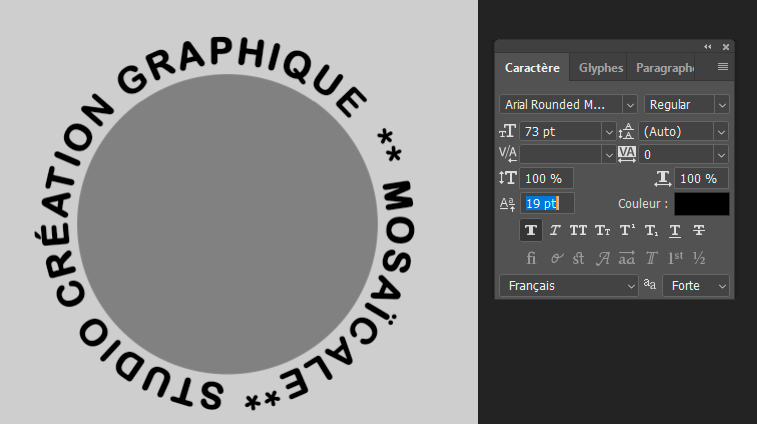
Task: Click the 19 pt baseline shift field
Action: 547,203
